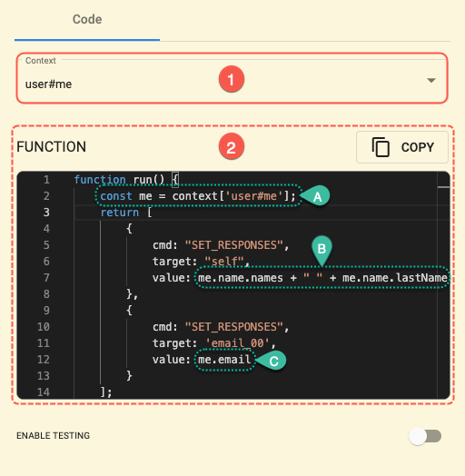Image resolution: width=465 pixels, height=476 pixels.
Task: Click the 'email_00' target string
Action: coord(237,343)
